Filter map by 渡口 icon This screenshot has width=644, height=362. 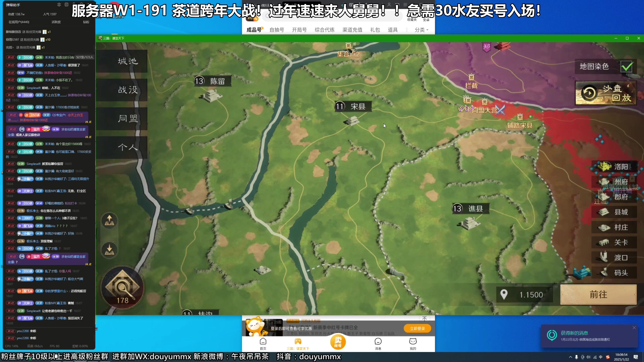[x=615, y=257]
